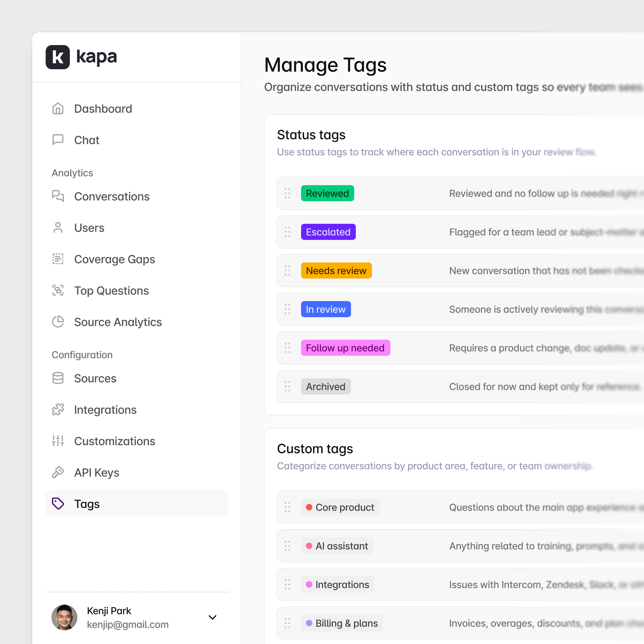
Task: Click the green Reviewed status tag
Action: pyautogui.click(x=327, y=193)
